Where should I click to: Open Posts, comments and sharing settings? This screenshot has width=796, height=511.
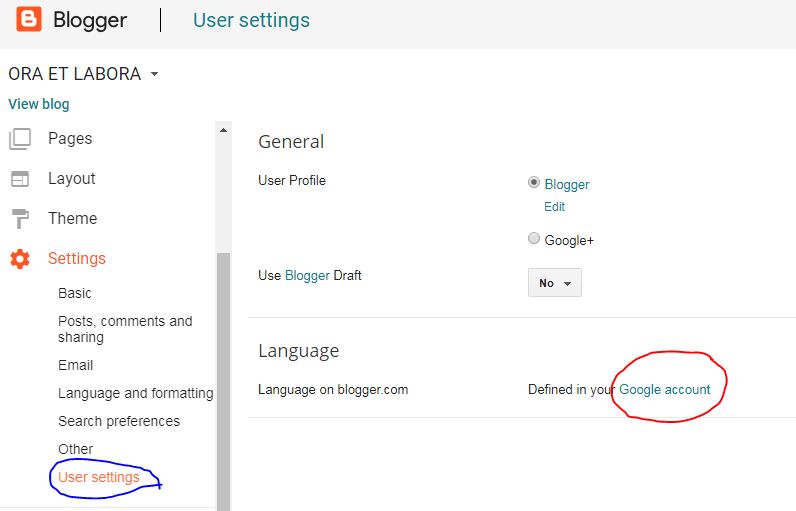click(x=124, y=329)
